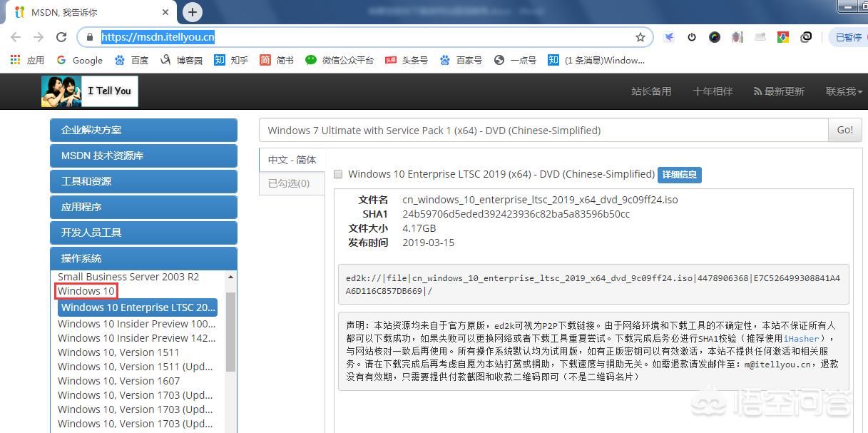Open the 简书 bookmark

coord(277,60)
